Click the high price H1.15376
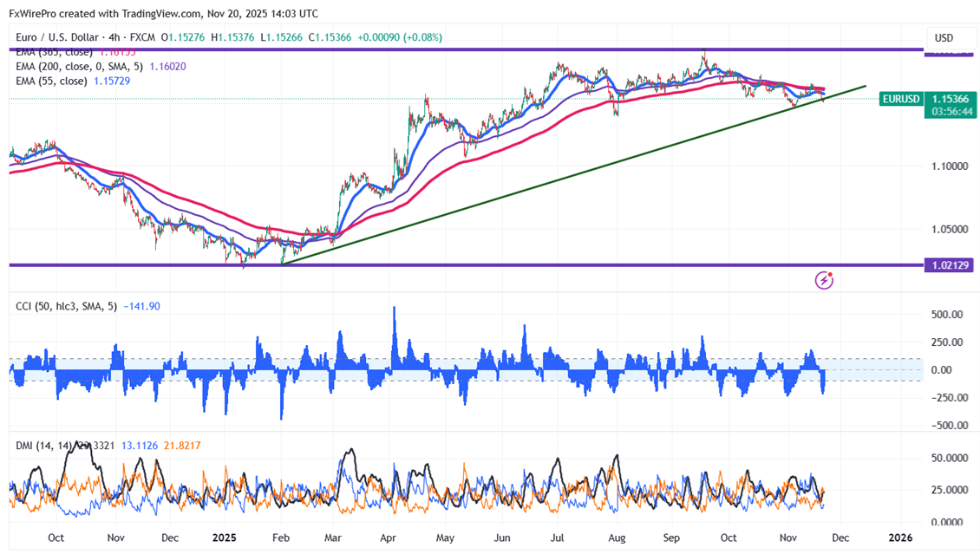Viewport: 980px width, 554px height. pyautogui.click(x=232, y=37)
